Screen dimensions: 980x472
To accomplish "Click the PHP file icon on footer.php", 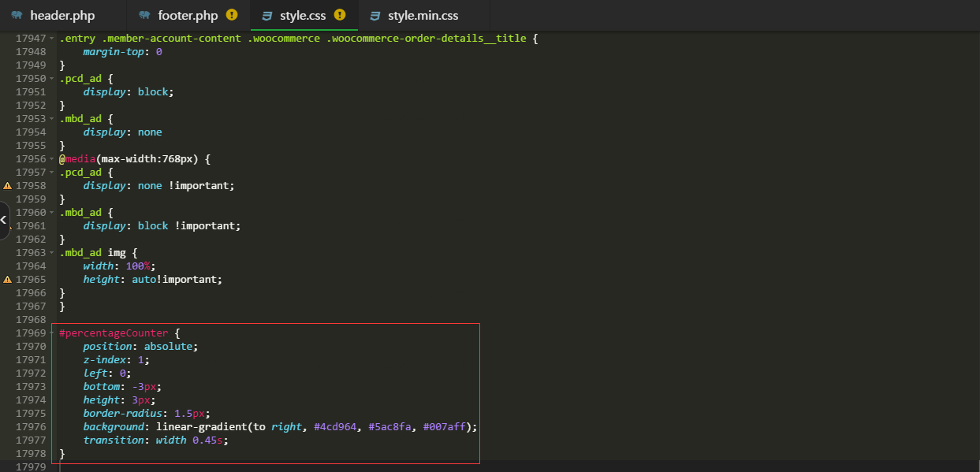I will pos(144,16).
